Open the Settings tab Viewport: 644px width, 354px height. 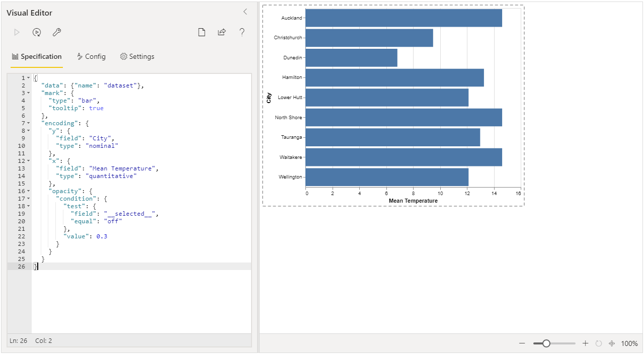coord(137,57)
